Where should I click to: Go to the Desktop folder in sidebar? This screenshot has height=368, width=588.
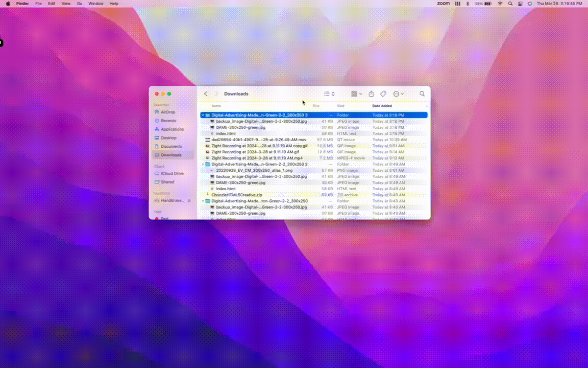point(168,137)
